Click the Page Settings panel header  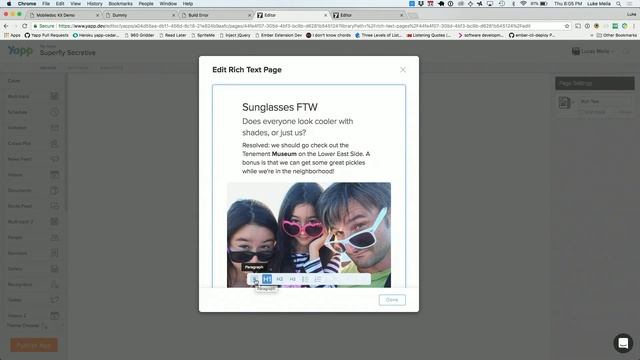595,83
